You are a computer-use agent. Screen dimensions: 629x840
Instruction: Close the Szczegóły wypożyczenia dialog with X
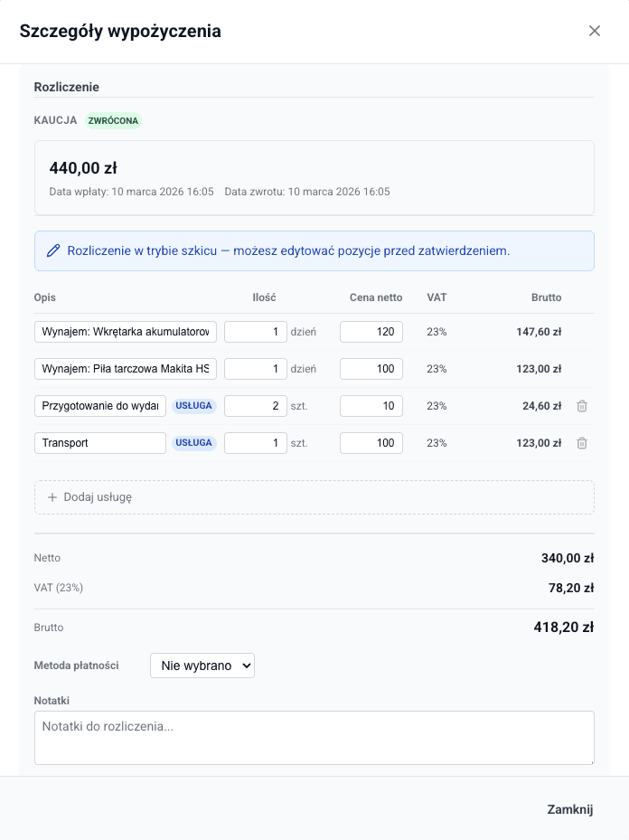[x=595, y=31]
